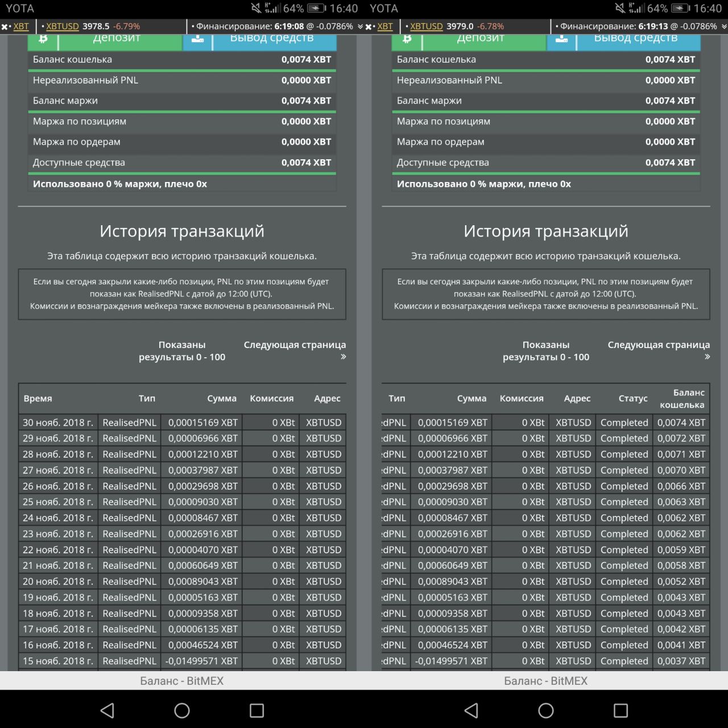Viewport: 728px width, 728px height.
Task: Expand funding info chevron showing 6:19:13
Action: click(x=723, y=27)
